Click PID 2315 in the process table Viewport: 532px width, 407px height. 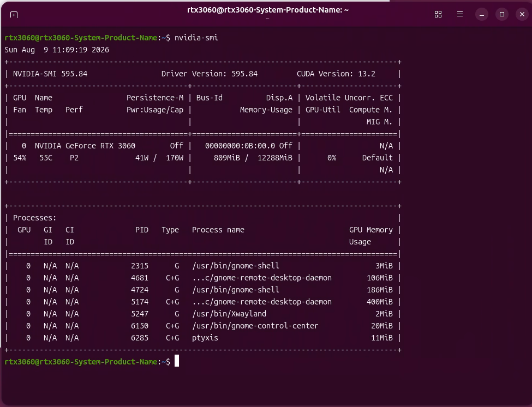coord(140,266)
